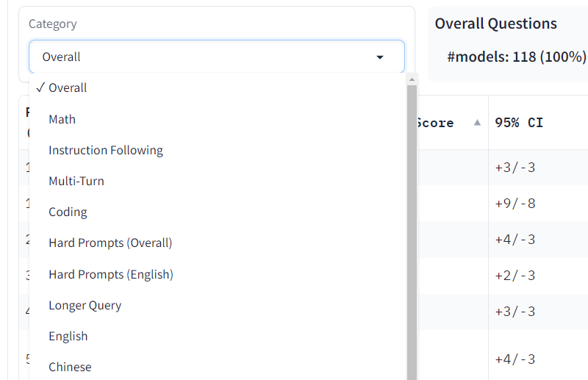The image size is (588, 380).
Task: Click the dropdown list scrollbar thumb
Action: pos(412,221)
